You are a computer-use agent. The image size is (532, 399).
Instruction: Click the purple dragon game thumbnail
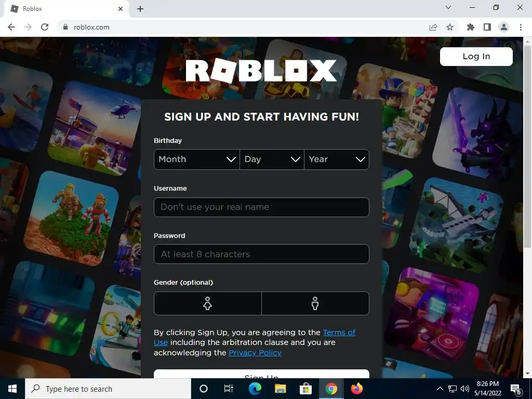(x=478, y=134)
